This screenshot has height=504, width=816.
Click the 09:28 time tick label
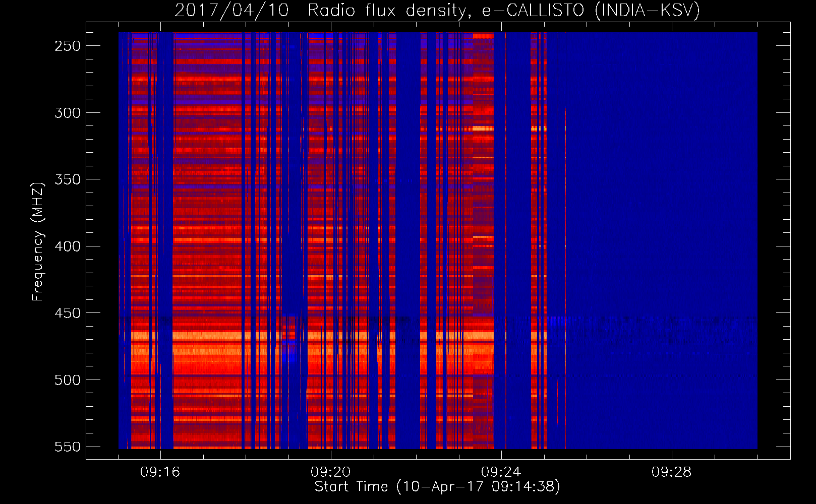click(x=671, y=472)
